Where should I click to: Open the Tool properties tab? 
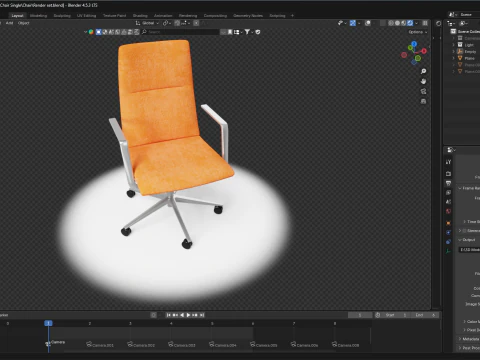(x=448, y=162)
